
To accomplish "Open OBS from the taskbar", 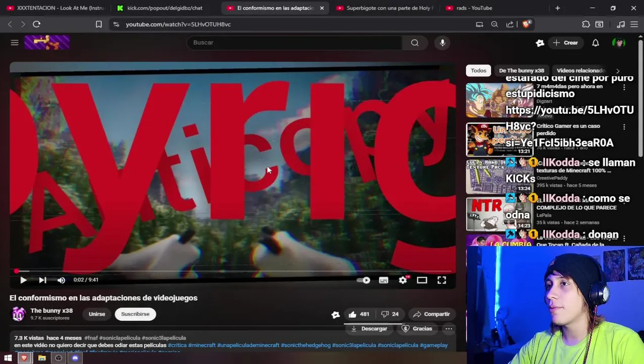I will [59, 358].
